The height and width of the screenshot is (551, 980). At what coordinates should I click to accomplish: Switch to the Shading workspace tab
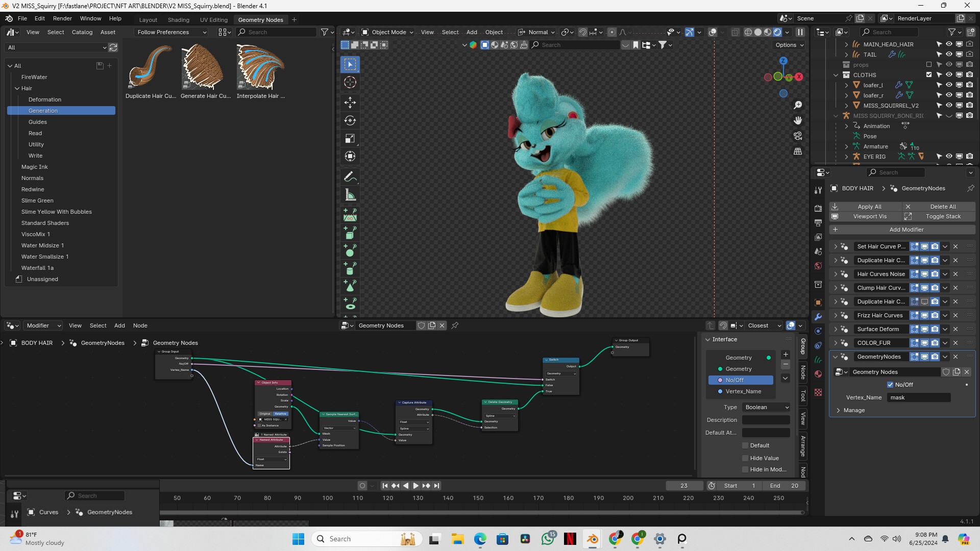point(178,20)
